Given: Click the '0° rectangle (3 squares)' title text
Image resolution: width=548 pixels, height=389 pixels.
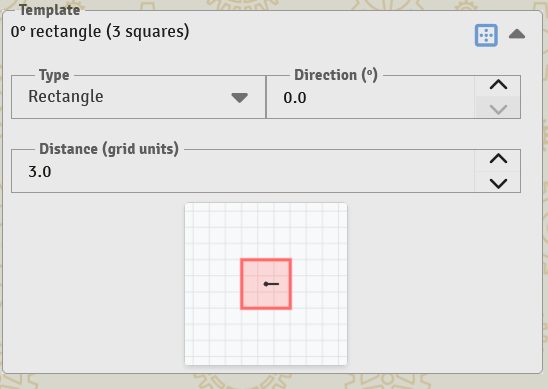Looking at the screenshot, I should point(100,32).
